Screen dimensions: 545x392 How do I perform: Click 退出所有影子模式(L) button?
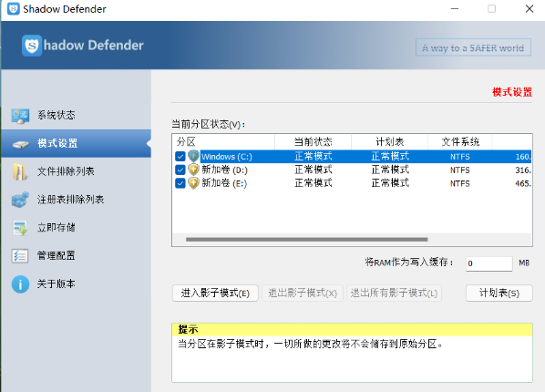394,294
